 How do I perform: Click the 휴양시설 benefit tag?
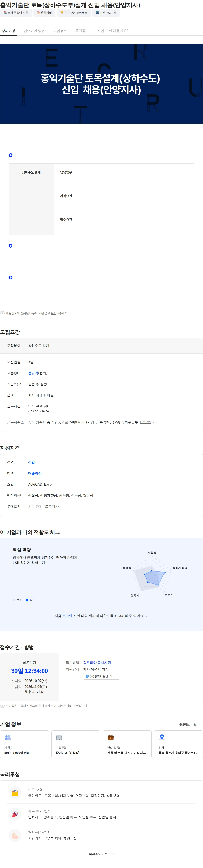pos(44,13)
